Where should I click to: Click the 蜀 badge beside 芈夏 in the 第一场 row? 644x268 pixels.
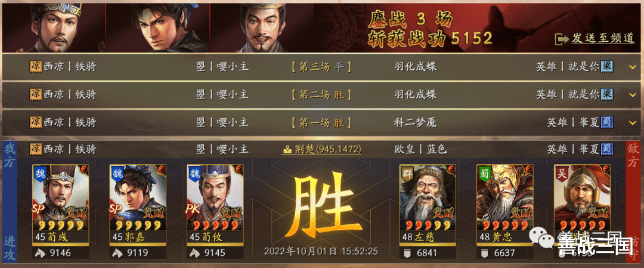[x=607, y=122]
